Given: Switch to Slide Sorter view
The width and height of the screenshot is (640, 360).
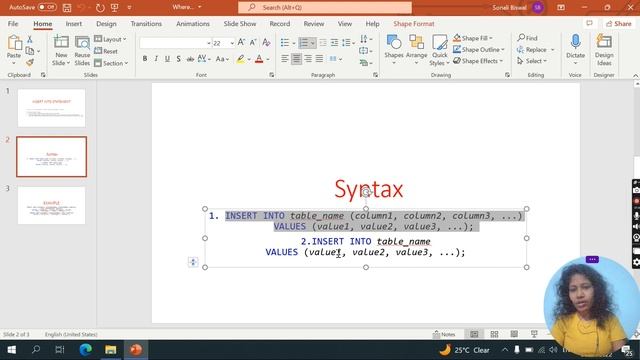Looking at the screenshot, I should 494,334.
